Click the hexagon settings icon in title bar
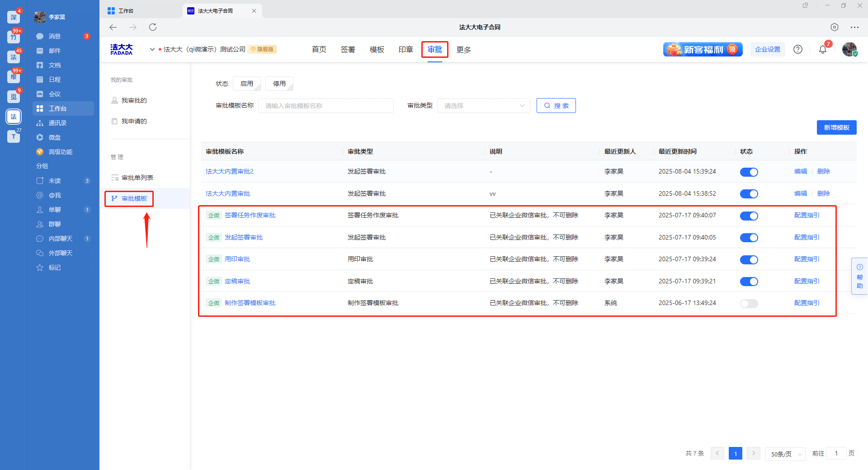The width and height of the screenshot is (868, 470). point(835,27)
